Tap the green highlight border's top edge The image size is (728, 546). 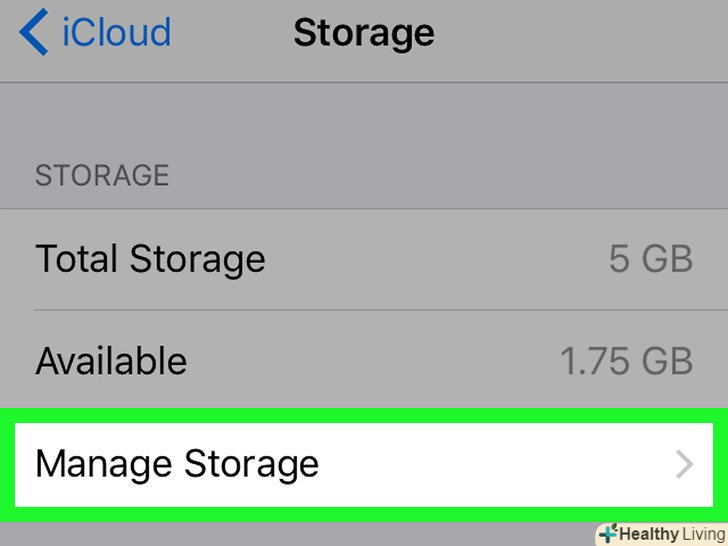click(x=364, y=414)
